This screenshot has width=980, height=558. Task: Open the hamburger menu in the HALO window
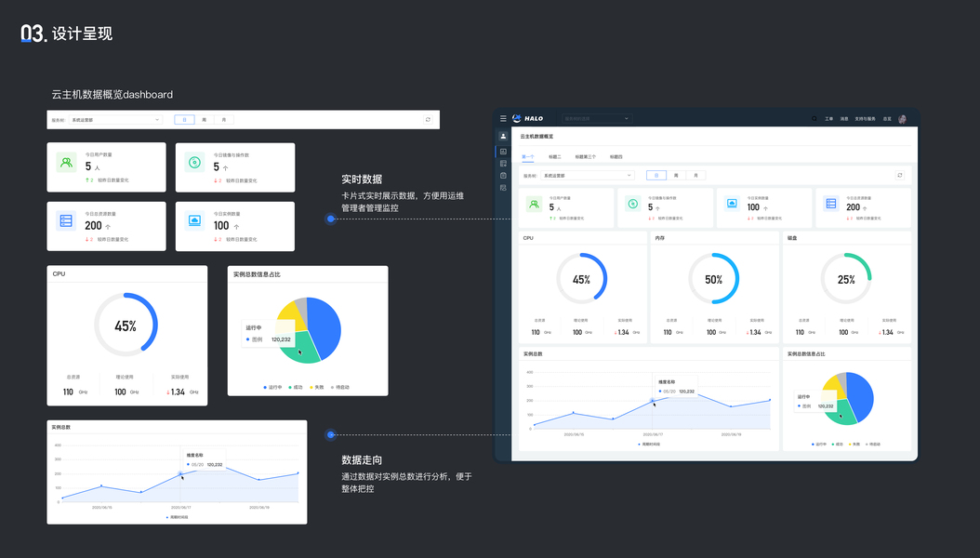click(503, 118)
